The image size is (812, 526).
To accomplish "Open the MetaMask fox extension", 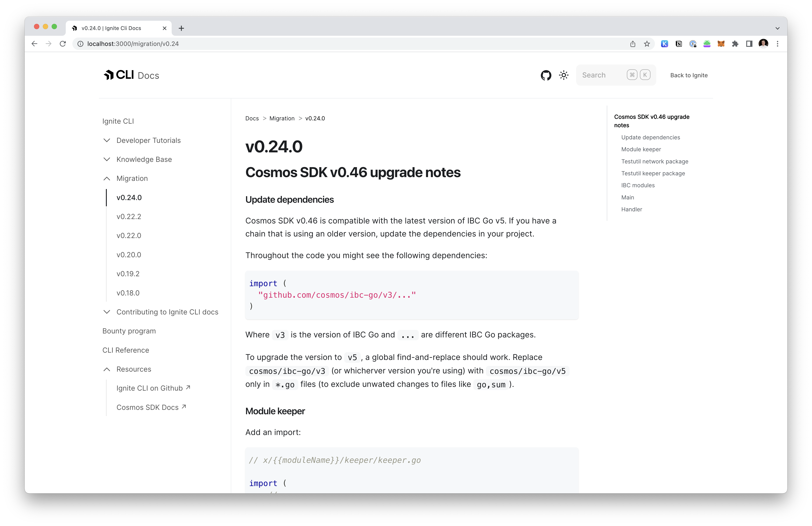I will [721, 44].
